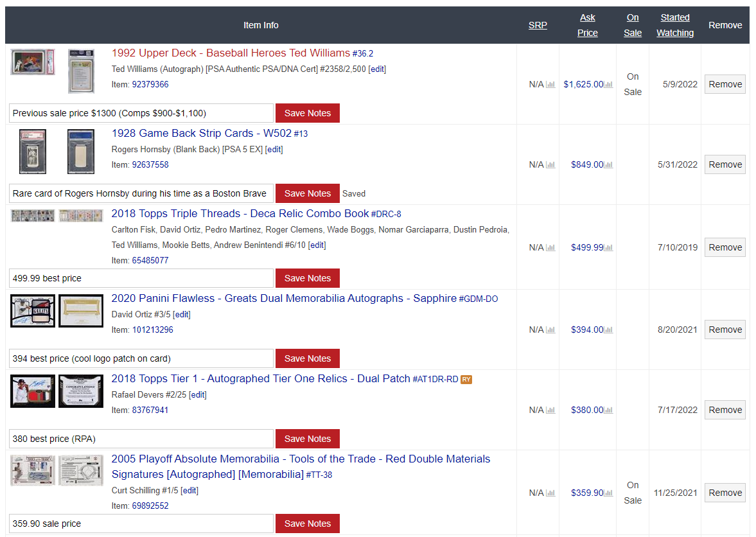Screen dimensions: 756x537
Task: Sort table by SRP column
Action: point(538,25)
